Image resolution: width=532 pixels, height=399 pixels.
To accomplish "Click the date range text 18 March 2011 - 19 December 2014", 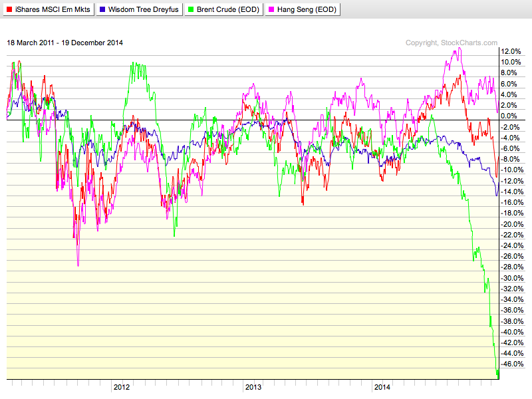I will (65, 43).
